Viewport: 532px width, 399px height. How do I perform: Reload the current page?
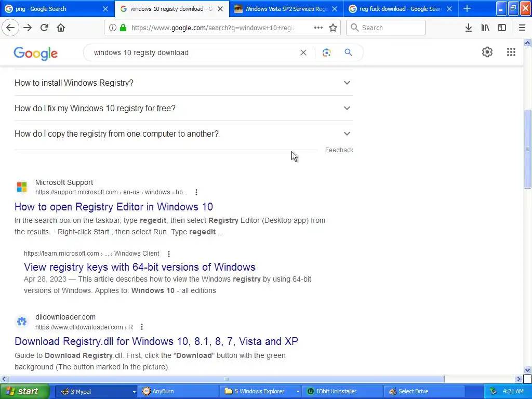(44, 28)
